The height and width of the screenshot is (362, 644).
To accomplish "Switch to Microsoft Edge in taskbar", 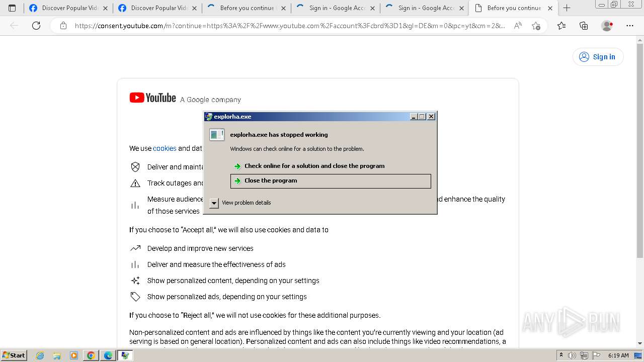I will point(108,355).
